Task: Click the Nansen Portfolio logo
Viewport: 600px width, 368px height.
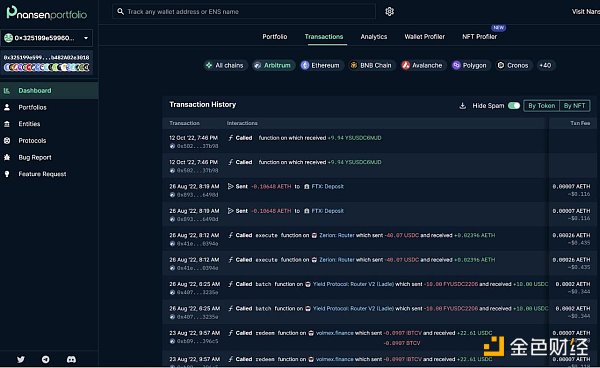Action: [47, 13]
